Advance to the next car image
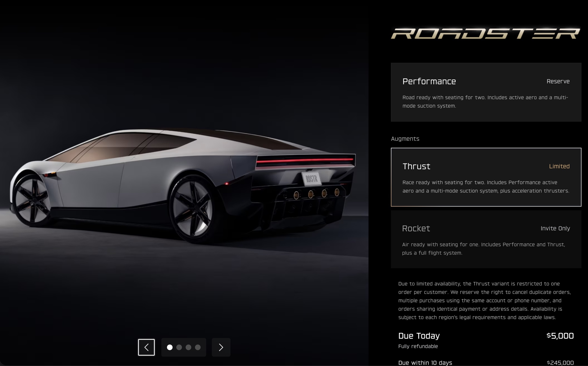The width and height of the screenshot is (588, 366). click(221, 347)
